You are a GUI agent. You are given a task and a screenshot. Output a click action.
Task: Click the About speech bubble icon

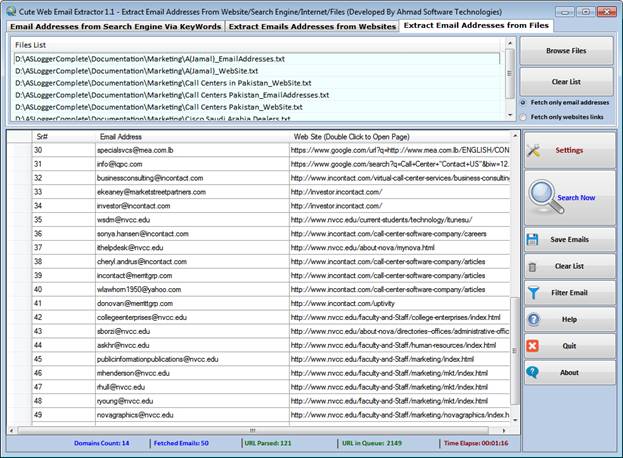click(x=533, y=373)
